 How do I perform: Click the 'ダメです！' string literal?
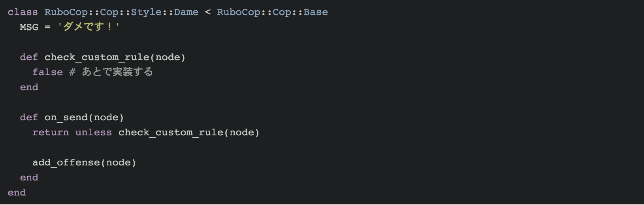click(88, 27)
